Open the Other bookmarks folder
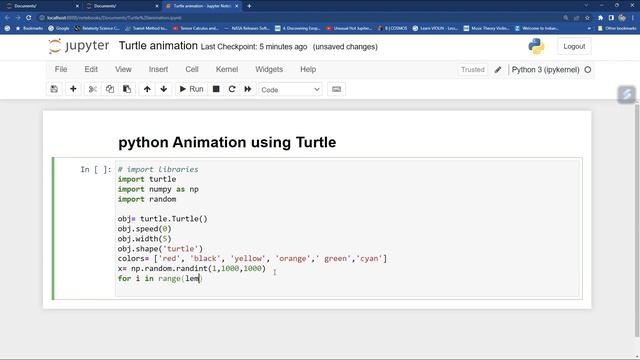The image size is (640, 360). [616, 28]
